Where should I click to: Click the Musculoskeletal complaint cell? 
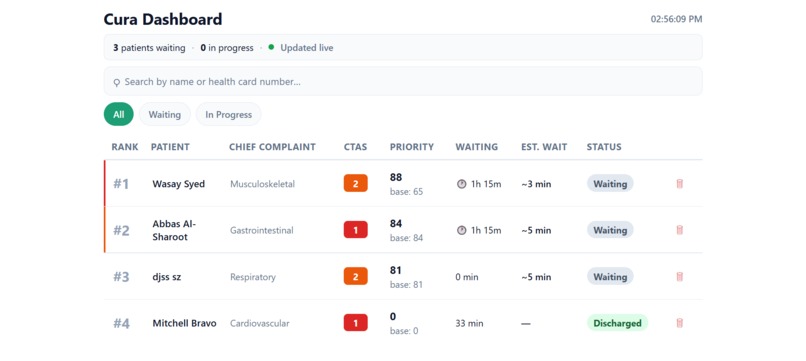click(x=263, y=184)
